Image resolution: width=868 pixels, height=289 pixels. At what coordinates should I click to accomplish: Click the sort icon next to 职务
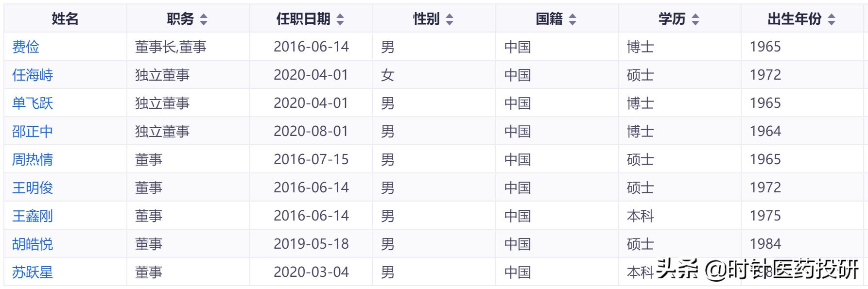(204, 19)
